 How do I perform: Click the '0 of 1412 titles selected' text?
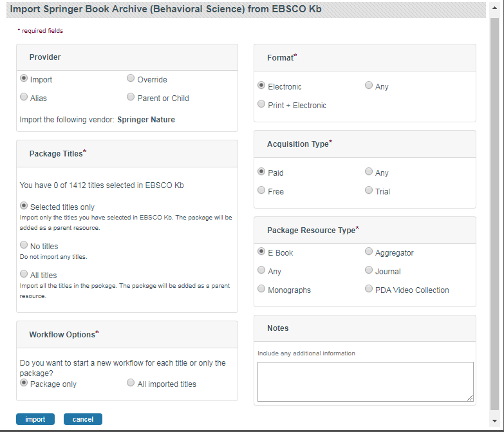click(102, 185)
